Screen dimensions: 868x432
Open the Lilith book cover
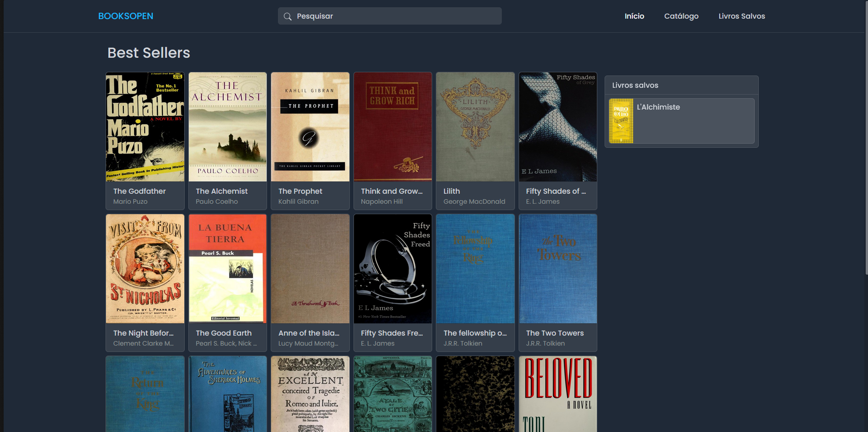pos(475,127)
